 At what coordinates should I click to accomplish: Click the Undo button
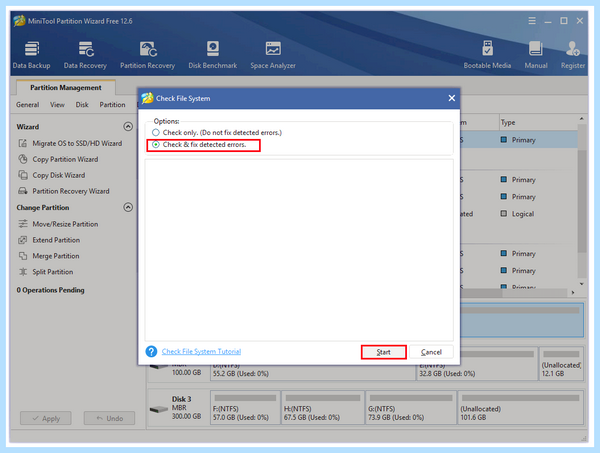point(109,418)
